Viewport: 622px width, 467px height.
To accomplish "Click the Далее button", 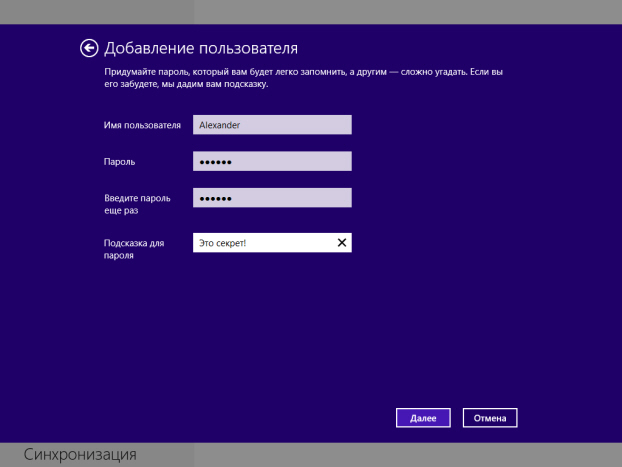I will tap(423, 418).
